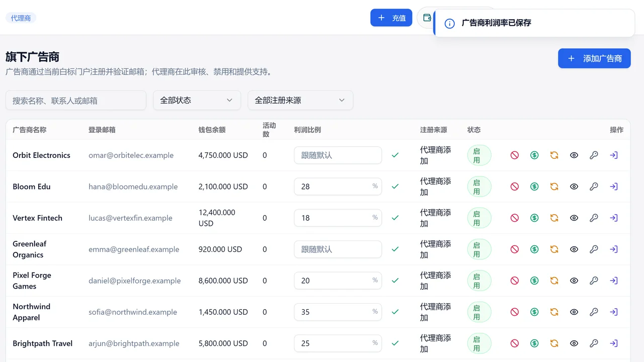This screenshot has height=362, width=644.
Task: Click the 12,400.000 USD balance for Vertex Fintech
Action: 217,218
